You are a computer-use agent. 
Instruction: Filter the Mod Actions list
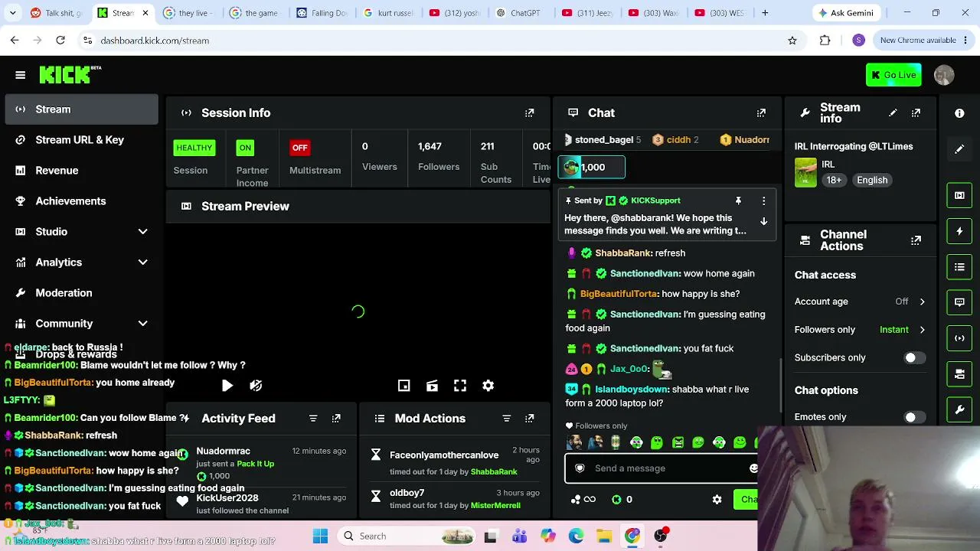pos(506,419)
